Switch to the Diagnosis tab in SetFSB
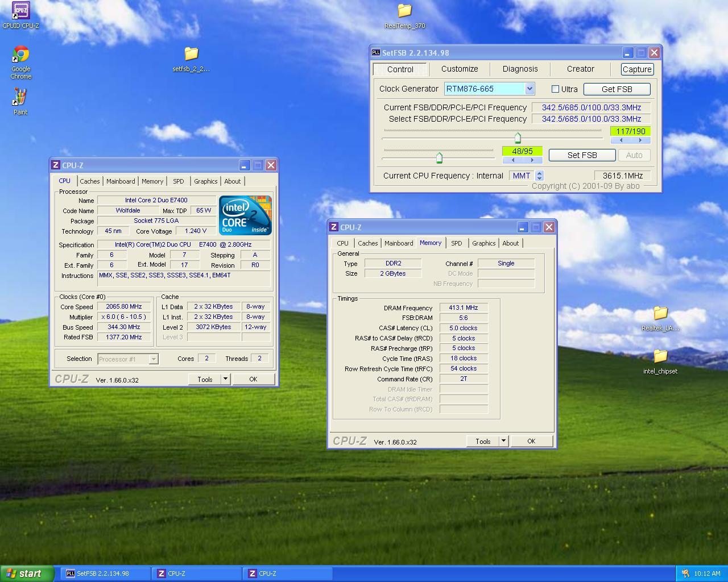 520,69
